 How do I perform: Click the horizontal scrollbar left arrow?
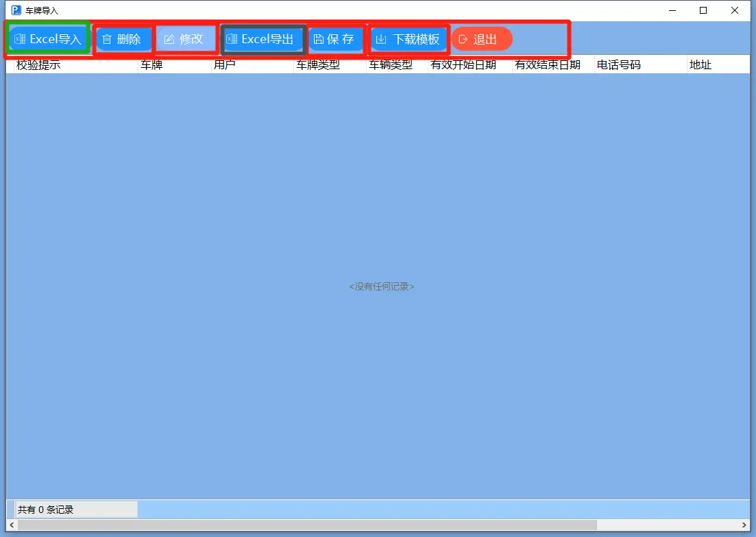pos(12,525)
